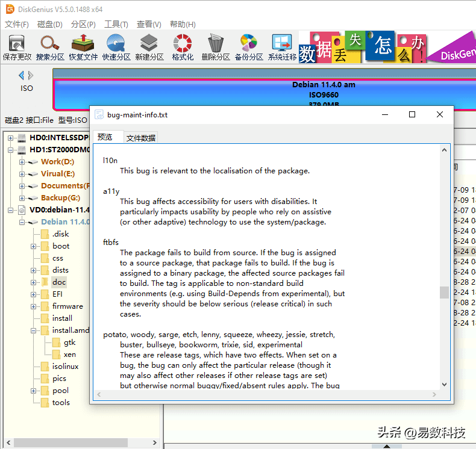476x449 pixels.
Task: Switch to the 文件数据 tab
Action: click(x=141, y=138)
